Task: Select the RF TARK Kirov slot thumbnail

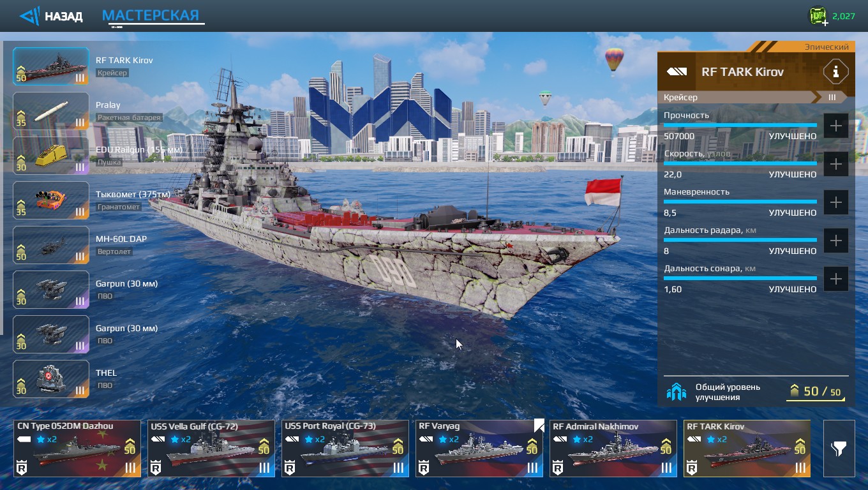Action: pyautogui.click(x=51, y=66)
